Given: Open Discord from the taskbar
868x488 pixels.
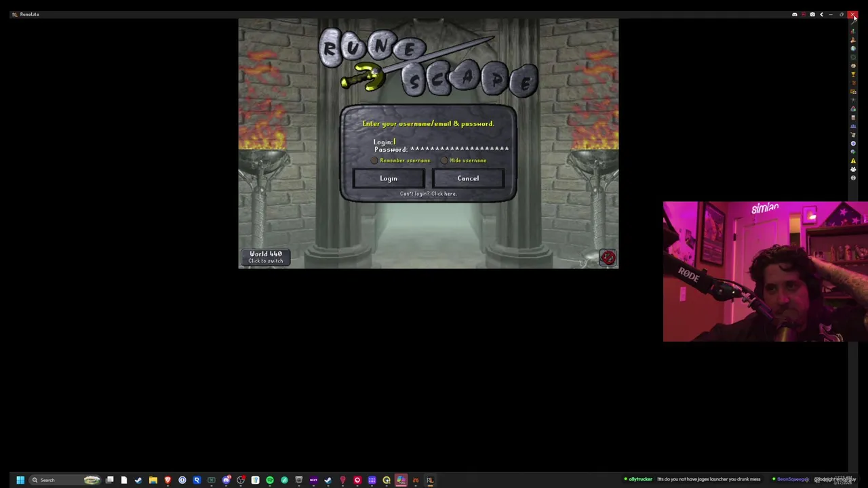Looking at the screenshot, I should coord(226,480).
